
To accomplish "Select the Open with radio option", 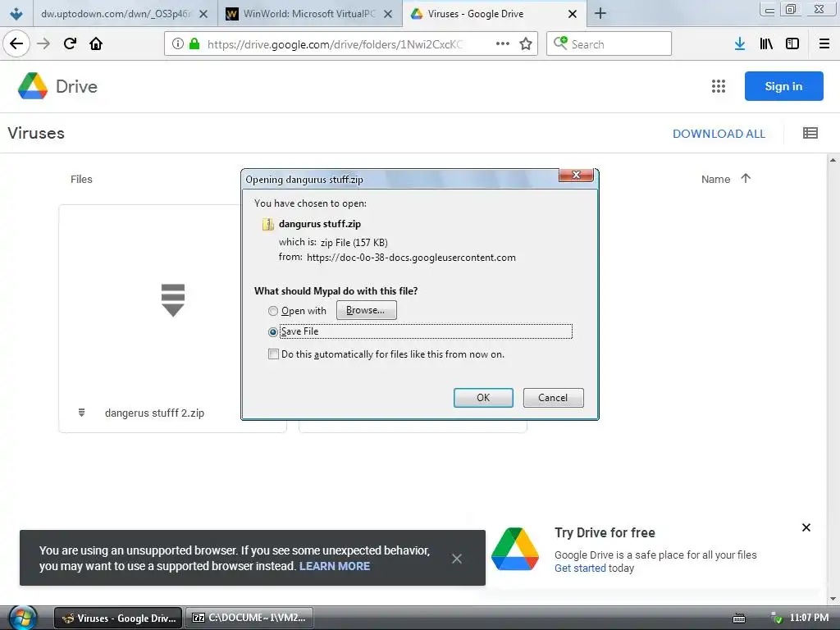I will point(273,311).
